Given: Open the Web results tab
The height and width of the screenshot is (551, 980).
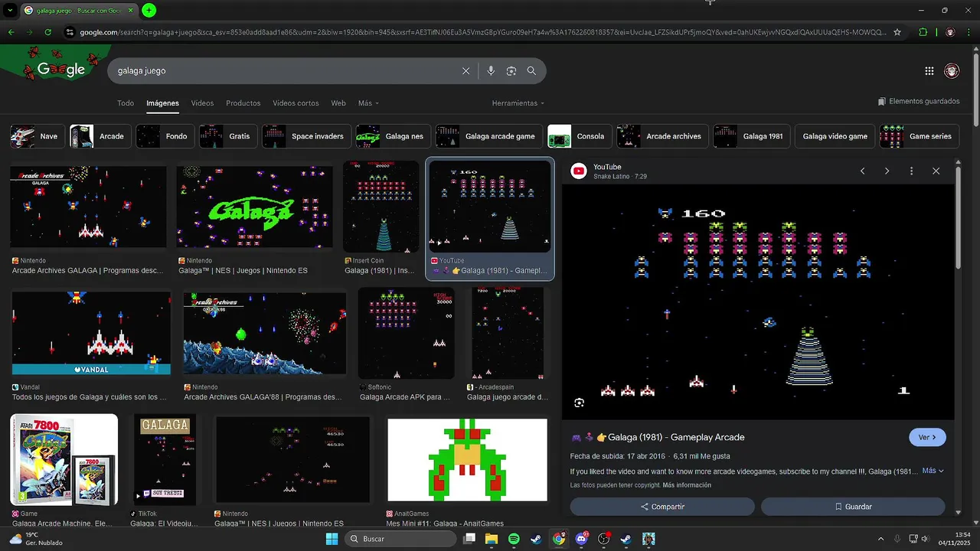Looking at the screenshot, I should (338, 103).
